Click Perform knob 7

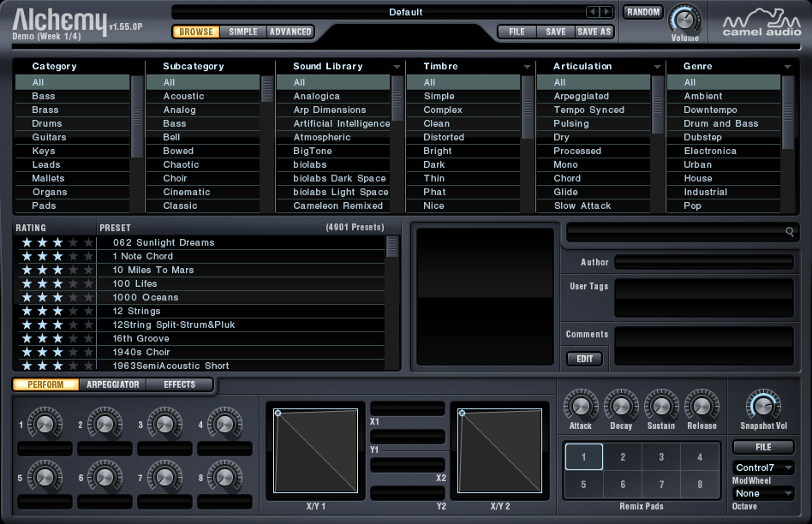tap(164, 477)
